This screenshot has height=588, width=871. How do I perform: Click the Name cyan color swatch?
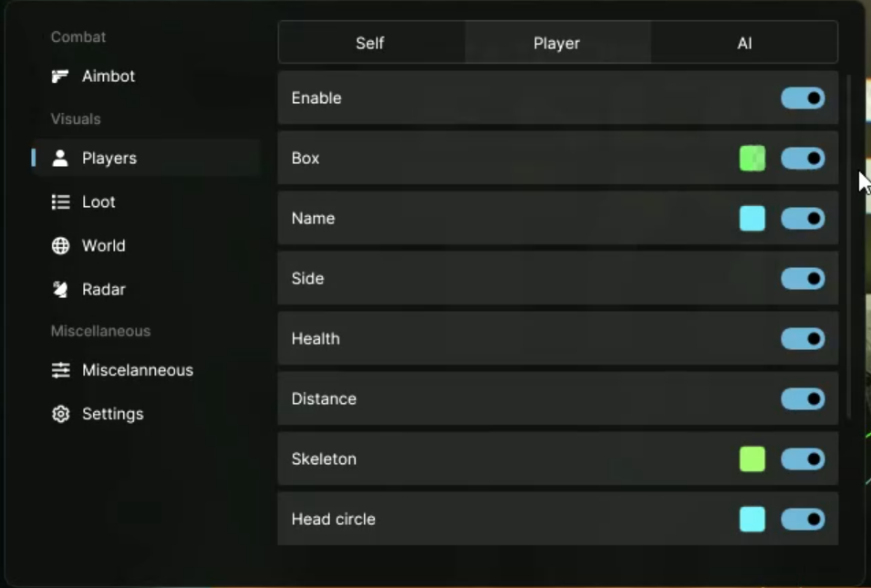[x=752, y=219]
